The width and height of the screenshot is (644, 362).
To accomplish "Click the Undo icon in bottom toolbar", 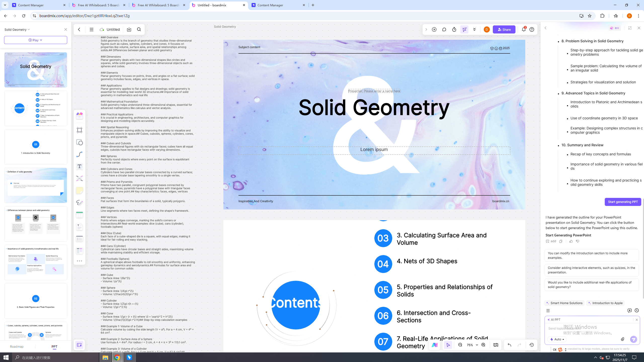I will point(509,345).
